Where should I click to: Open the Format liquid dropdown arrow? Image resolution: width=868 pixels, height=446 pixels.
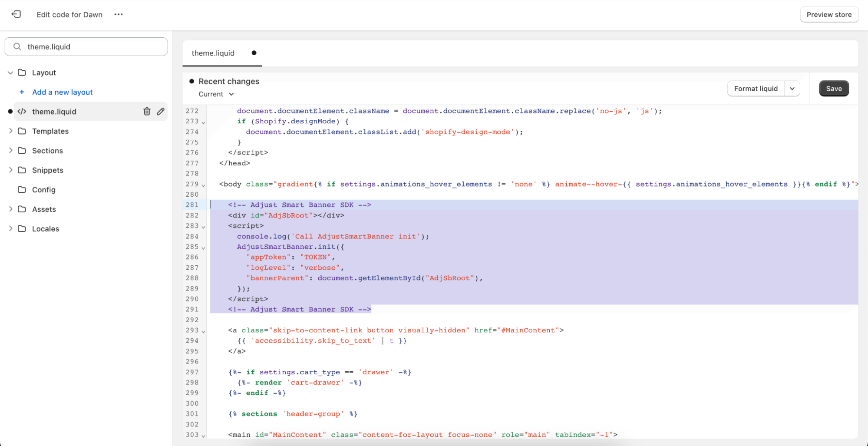(x=792, y=89)
